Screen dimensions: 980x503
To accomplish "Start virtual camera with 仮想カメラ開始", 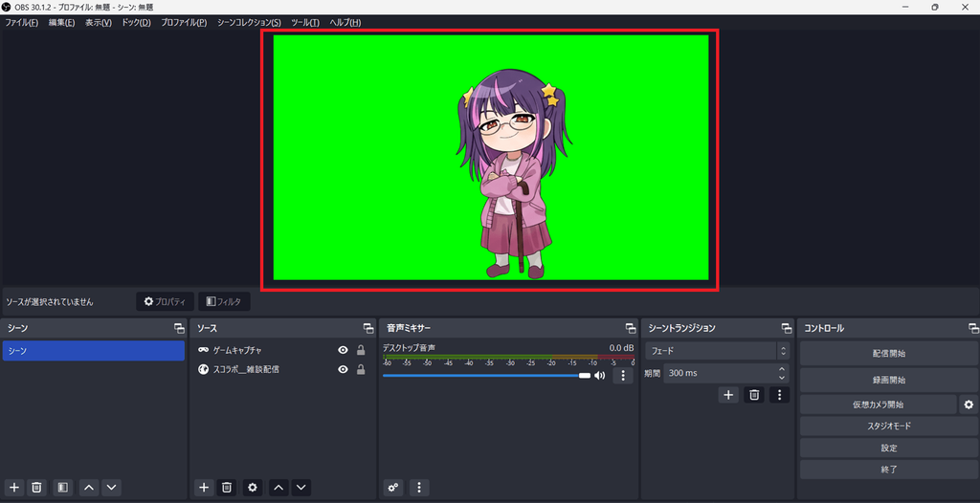I will pos(879,405).
